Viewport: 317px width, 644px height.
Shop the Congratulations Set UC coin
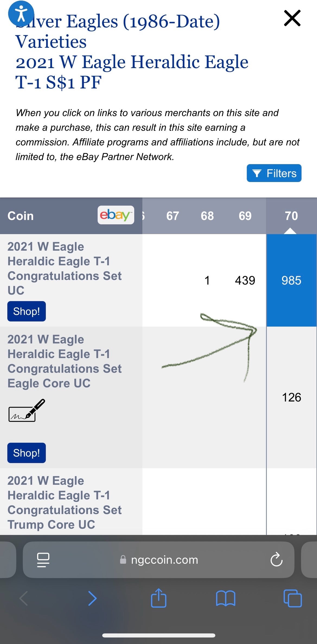point(27,311)
